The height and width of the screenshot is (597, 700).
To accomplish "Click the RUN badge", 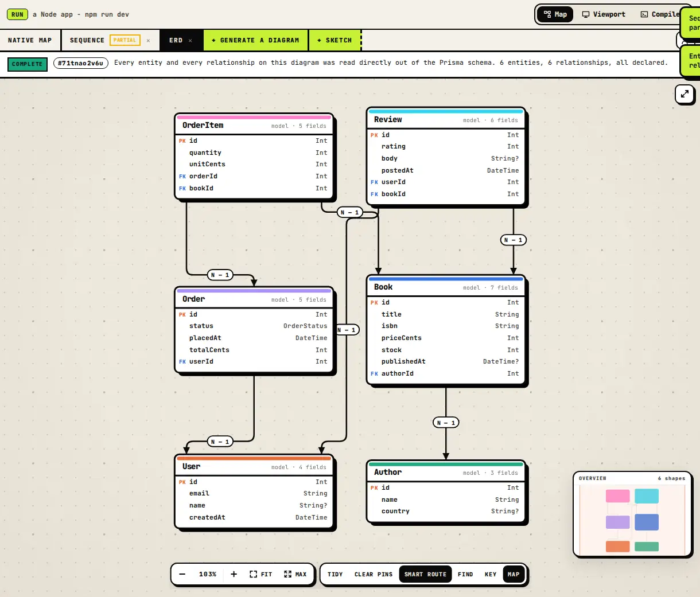I will (18, 14).
